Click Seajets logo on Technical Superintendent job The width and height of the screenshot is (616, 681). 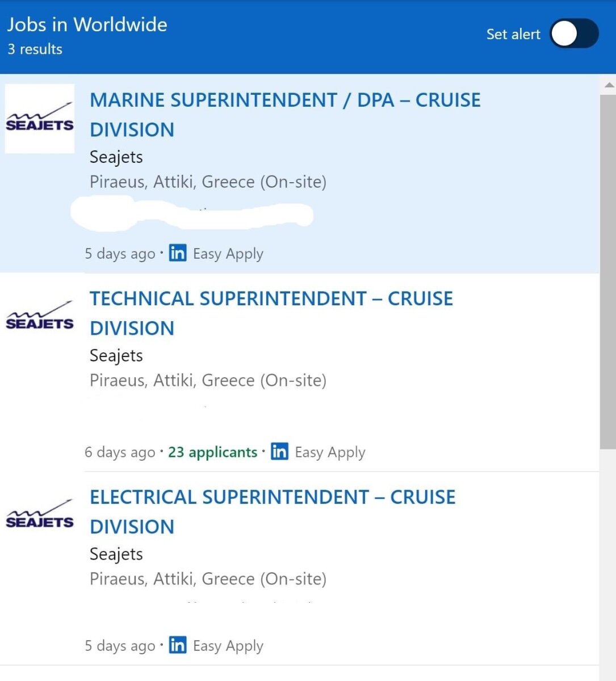(x=40, y=317)
